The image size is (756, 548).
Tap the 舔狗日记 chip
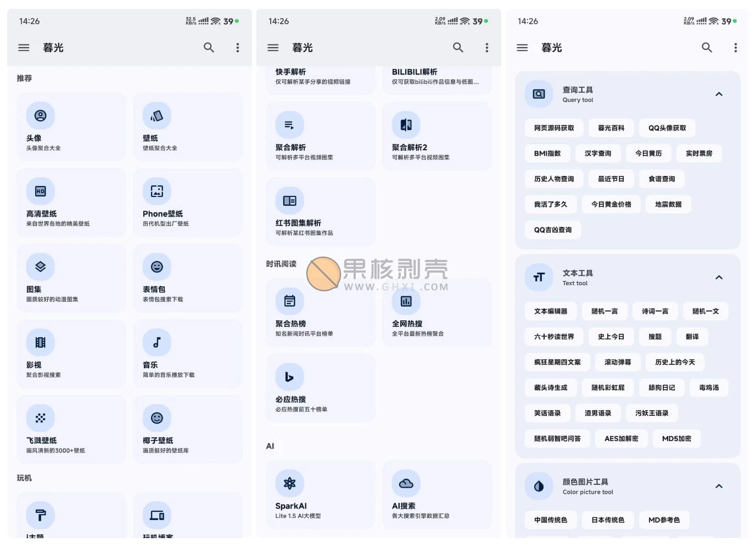pos(662,387)
